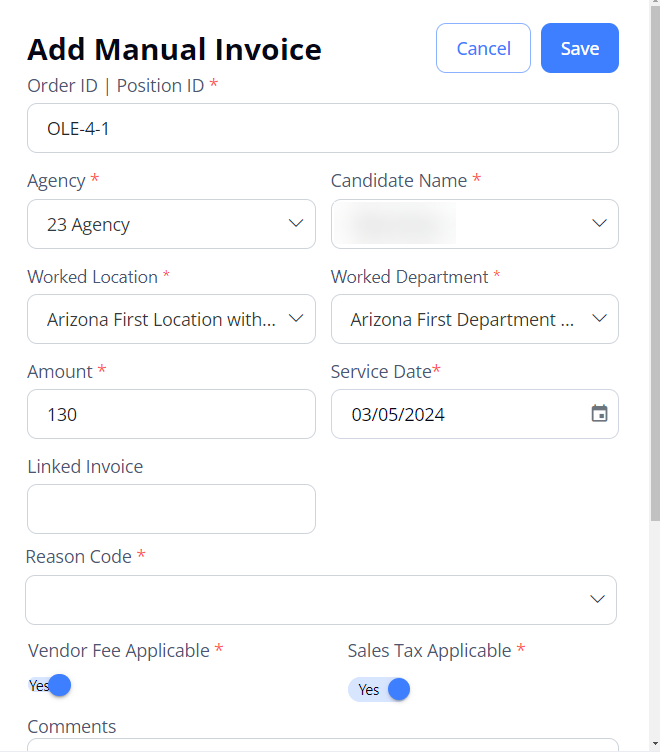Click the vertical scrollbar thumb
Screen dimensions: 660x753
pyautogui.click(x=655, y=263)
